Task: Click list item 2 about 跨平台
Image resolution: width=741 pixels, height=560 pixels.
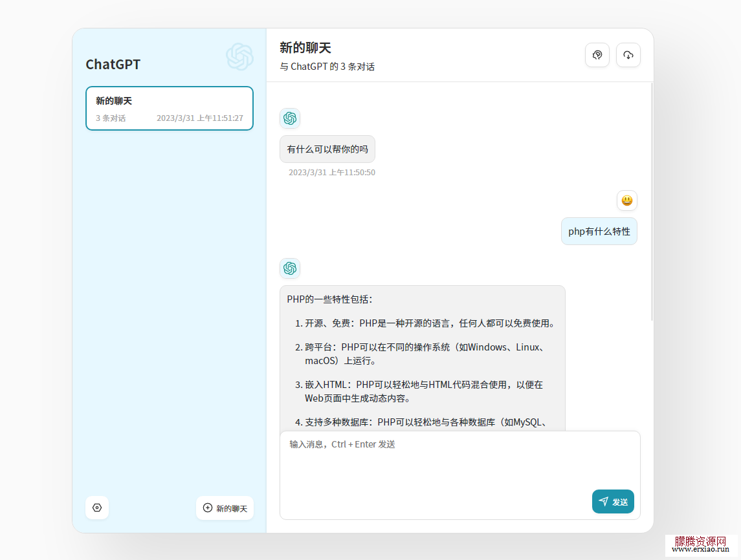Action: (x=421, y=354)
